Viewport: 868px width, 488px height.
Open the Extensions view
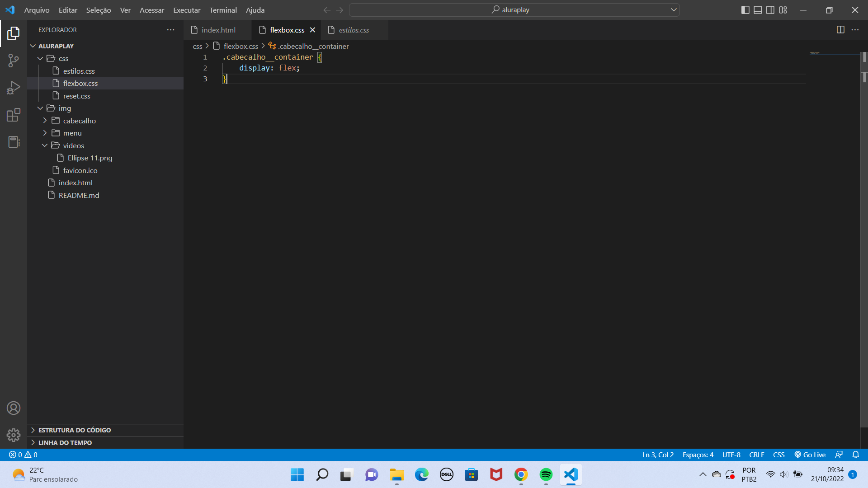[x=14, y=115]
